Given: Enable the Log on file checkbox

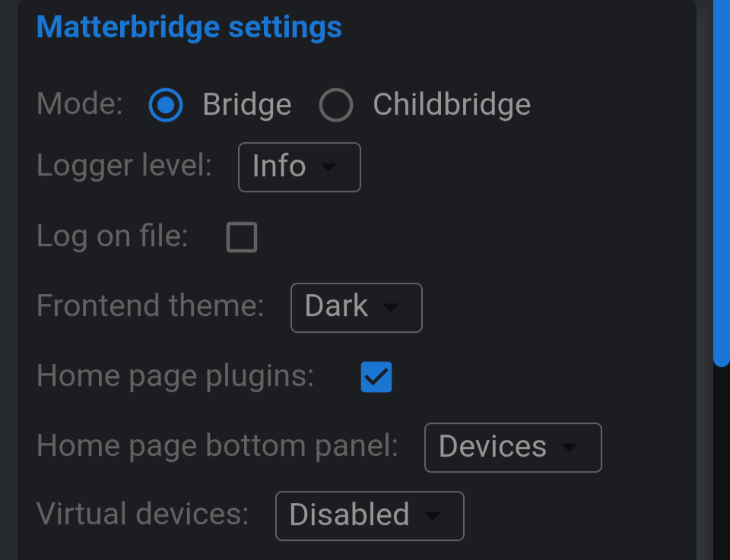Looking at the screenshot, I should (242, 237).
